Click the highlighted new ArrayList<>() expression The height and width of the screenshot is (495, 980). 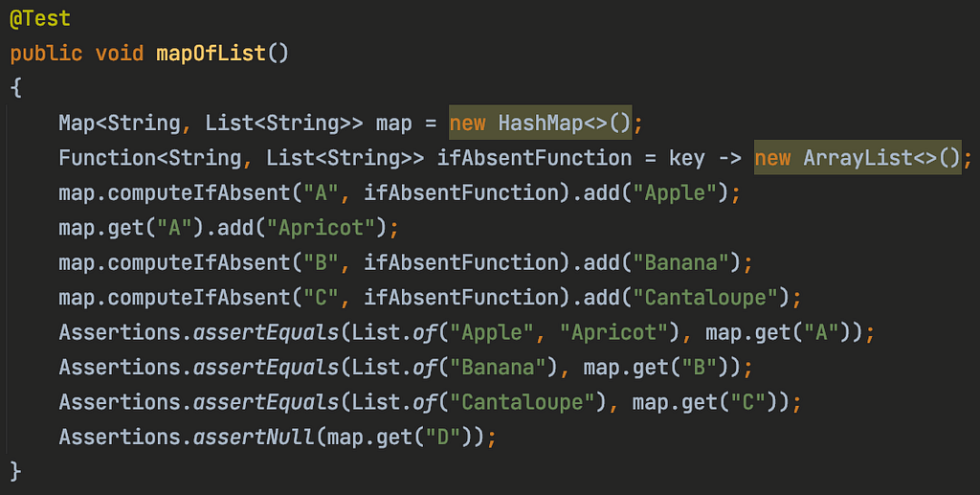pyautogui.click(x=857, y=157)
